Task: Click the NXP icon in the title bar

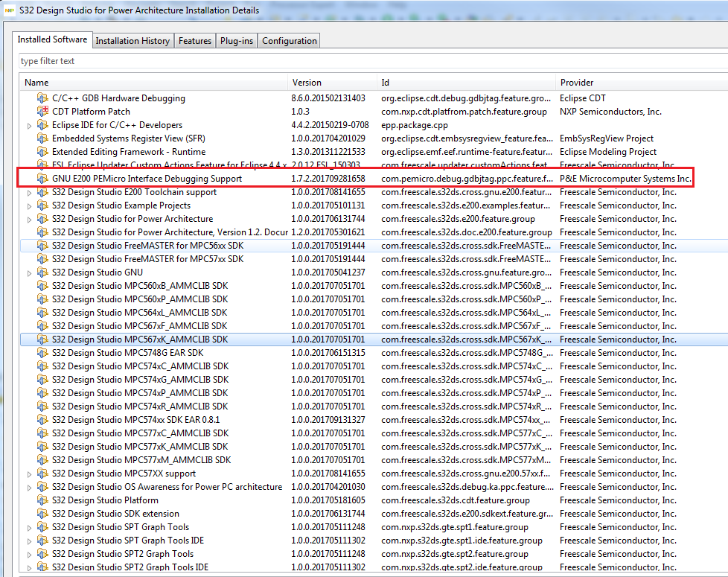Action: [x=9, y=10]
